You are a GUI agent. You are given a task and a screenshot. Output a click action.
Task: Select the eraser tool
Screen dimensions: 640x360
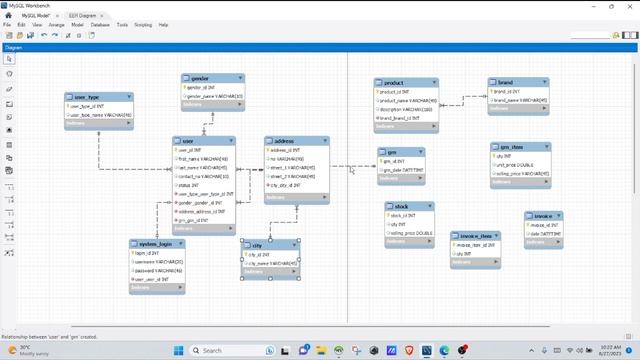[9, 89]
